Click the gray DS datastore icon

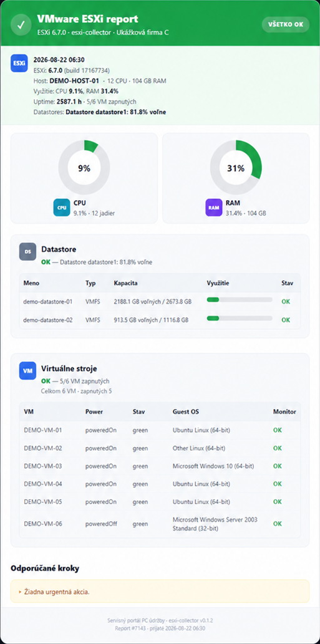[27, 251]
